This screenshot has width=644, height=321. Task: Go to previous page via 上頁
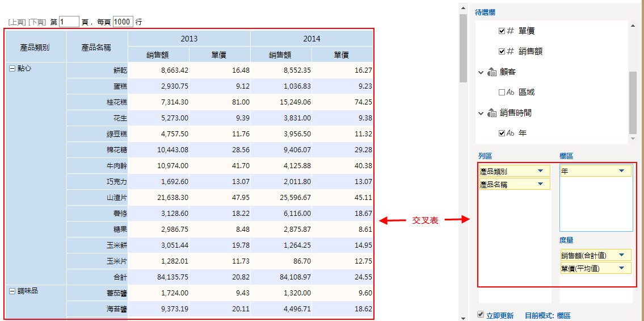point(16,22)
